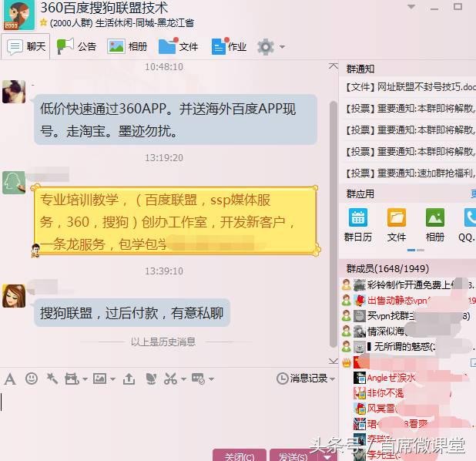Open 消息记录 message history
Screen dimensions: 476x461
click(x=302, y=379)
